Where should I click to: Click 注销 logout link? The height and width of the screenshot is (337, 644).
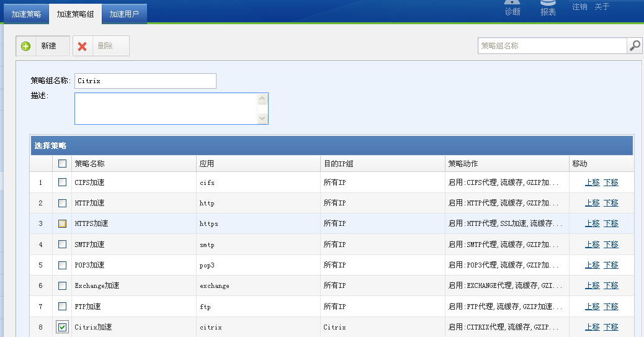click(x=579, y=7)
